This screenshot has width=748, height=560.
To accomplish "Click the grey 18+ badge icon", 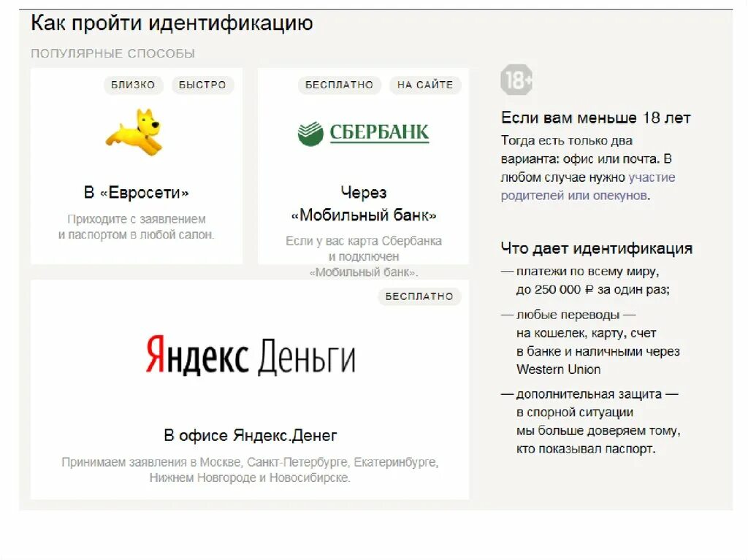I will 516,80.
